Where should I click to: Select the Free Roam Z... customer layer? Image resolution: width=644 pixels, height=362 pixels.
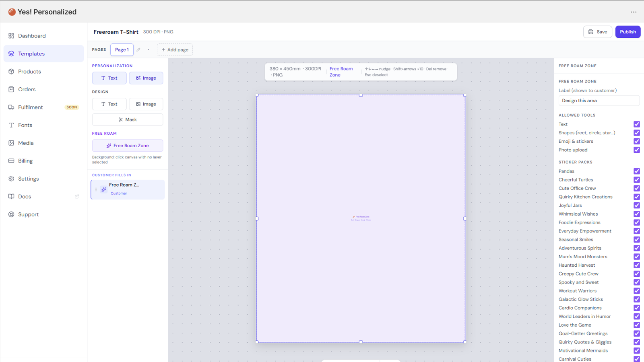point(128,189)
